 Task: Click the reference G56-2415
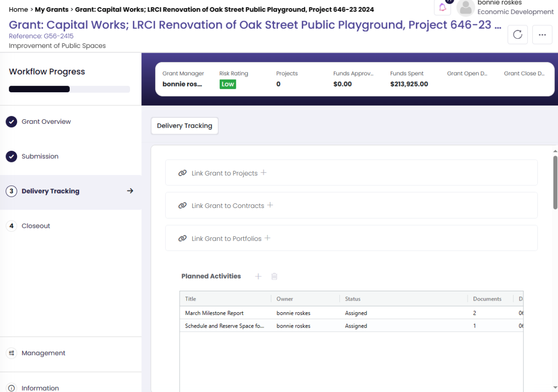[41, 36]
